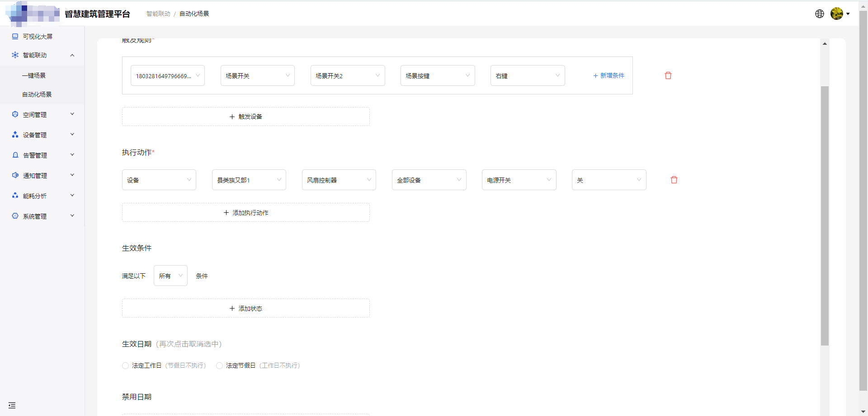Open the 一键场景 submenu item
The image size is (868, 416).
34,75
